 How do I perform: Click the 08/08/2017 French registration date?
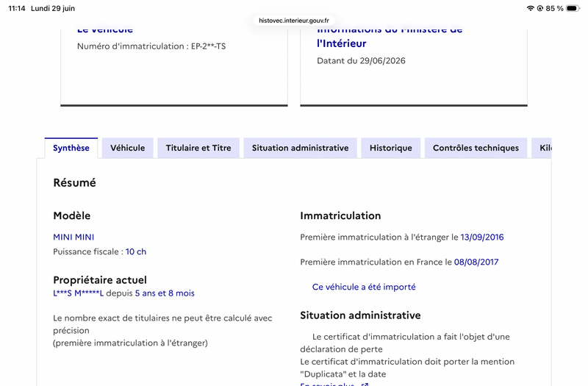point(476,262)
